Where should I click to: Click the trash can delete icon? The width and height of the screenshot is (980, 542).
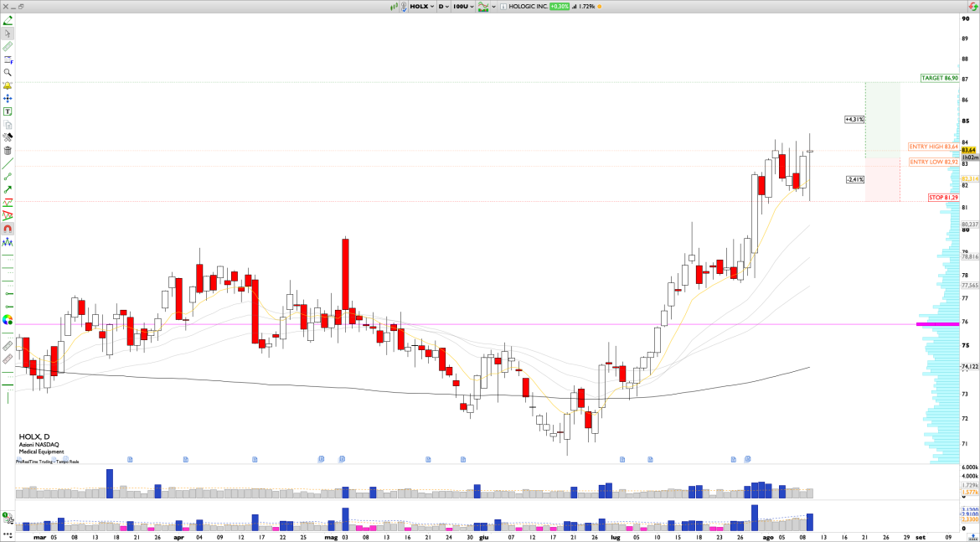tap(8, 151)
